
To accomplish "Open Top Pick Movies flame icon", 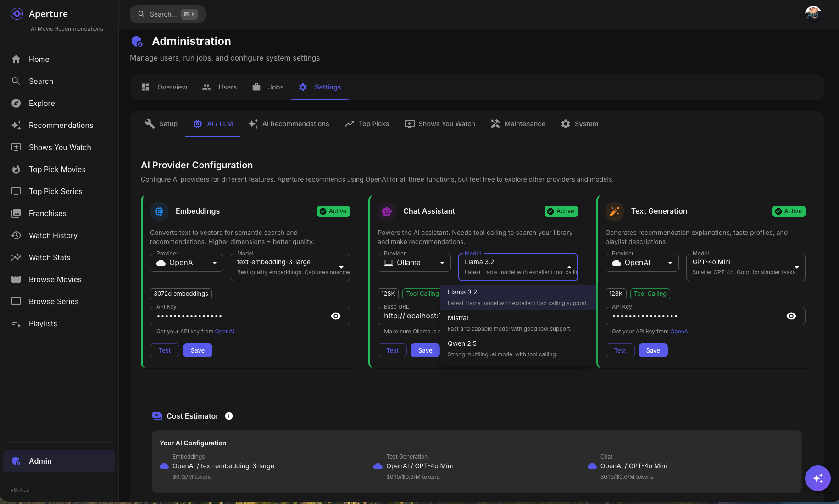I will (16, 169).
